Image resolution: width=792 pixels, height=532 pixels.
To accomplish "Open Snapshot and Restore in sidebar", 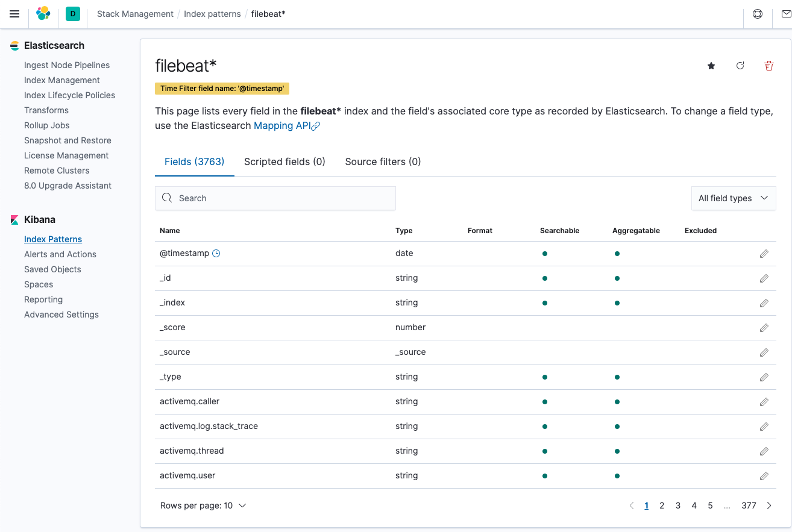I will (x=68, y=140).
